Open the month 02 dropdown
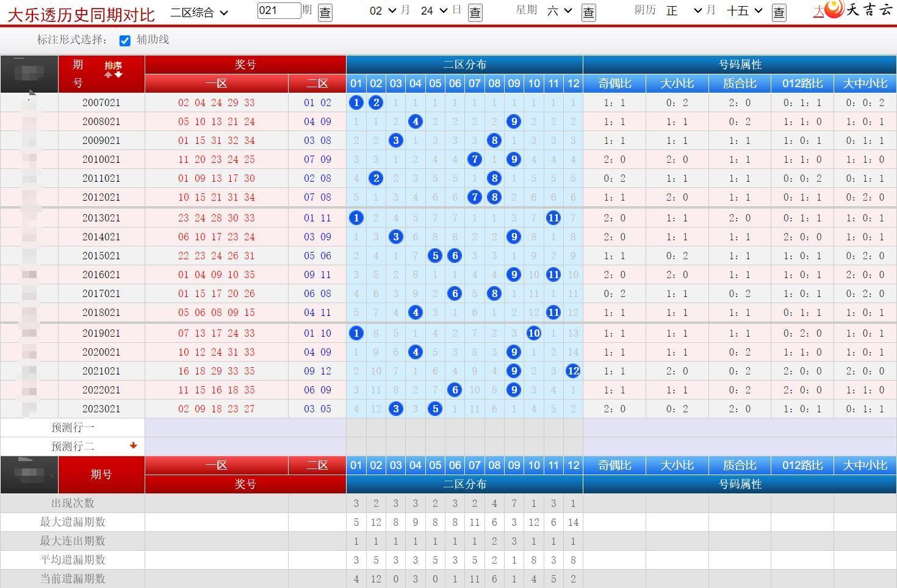 pos(383,10)
